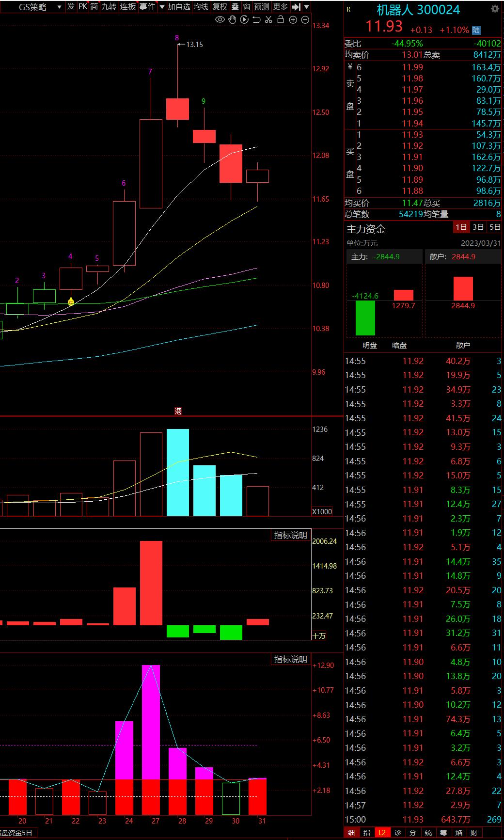Click the 港 marker at the chart bottom
This screenshot has width=504, height=840.
[x=178, y=411]
